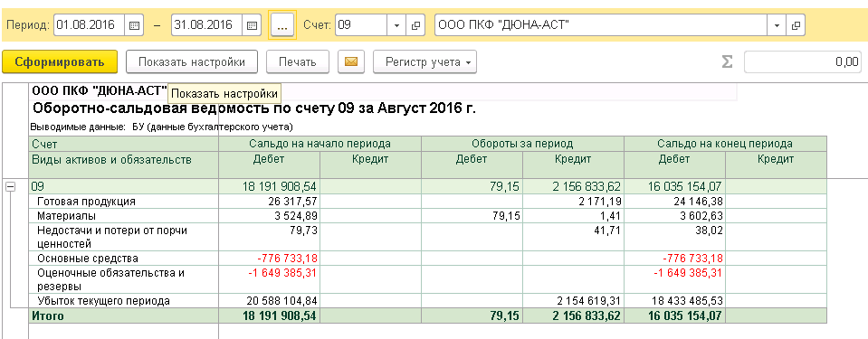This screenshot has height=339, width=868.
Task: Click the Печать button
Action: tap(298, 62)
